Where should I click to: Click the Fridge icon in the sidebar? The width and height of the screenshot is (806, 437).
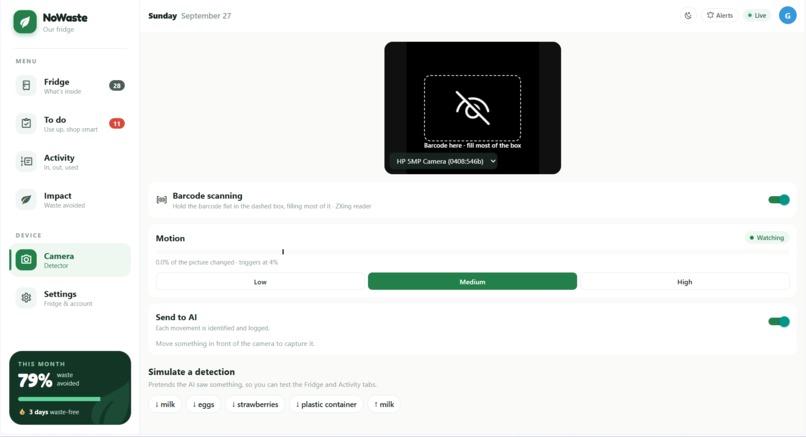coord(26,85)
